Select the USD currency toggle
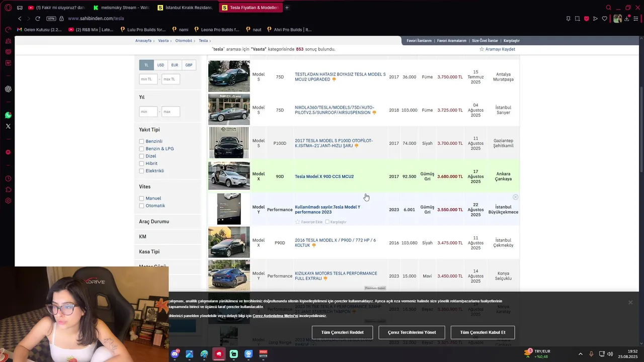Image resolution: width=644 pixels, height=362 pixels. point(160,65)
